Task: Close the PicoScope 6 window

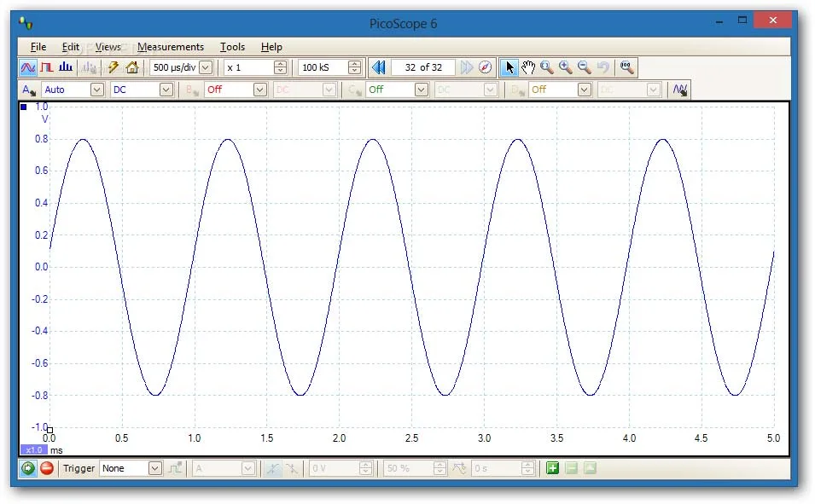Action: point(773,20)
